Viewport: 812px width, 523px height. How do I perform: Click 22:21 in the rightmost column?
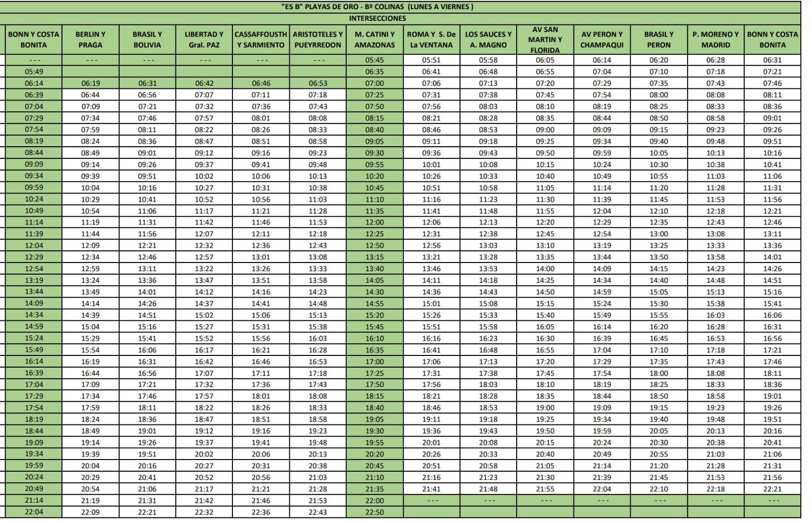click(x=772, y=489)
